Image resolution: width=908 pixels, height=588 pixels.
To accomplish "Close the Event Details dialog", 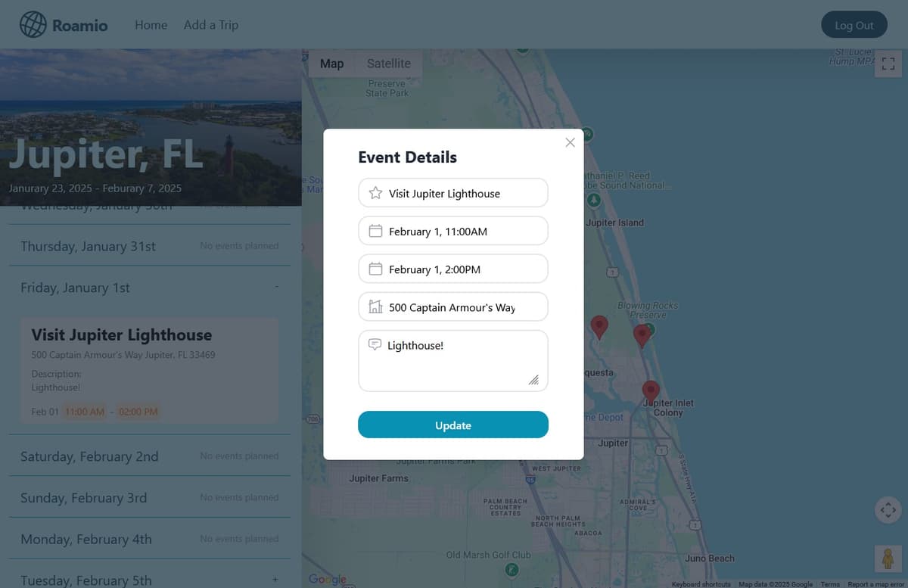I will [570, 142].
